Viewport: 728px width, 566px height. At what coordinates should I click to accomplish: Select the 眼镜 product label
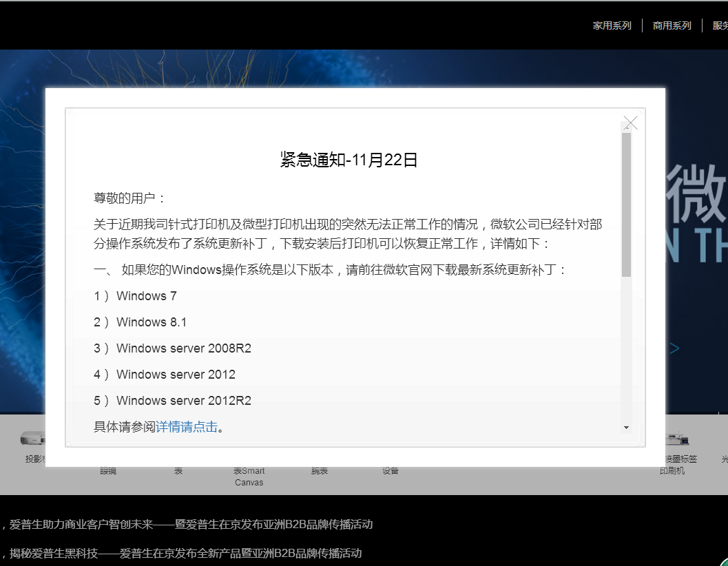[108, 471]
